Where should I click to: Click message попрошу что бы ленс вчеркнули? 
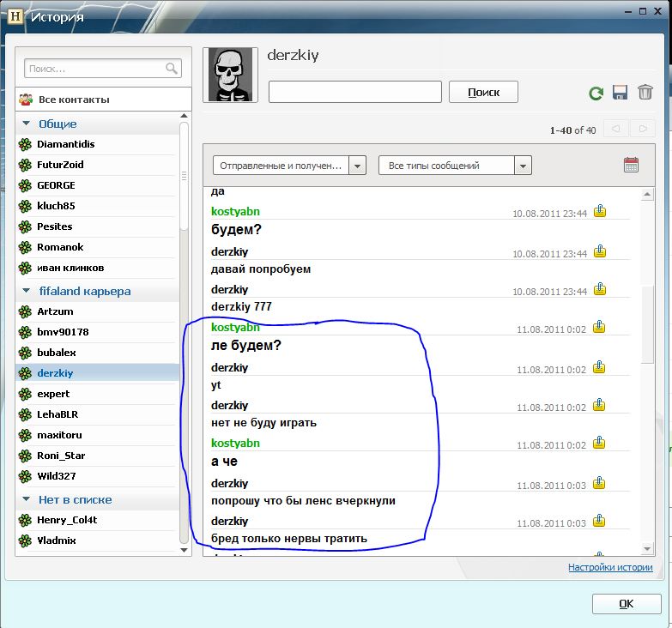click(303, 501)
